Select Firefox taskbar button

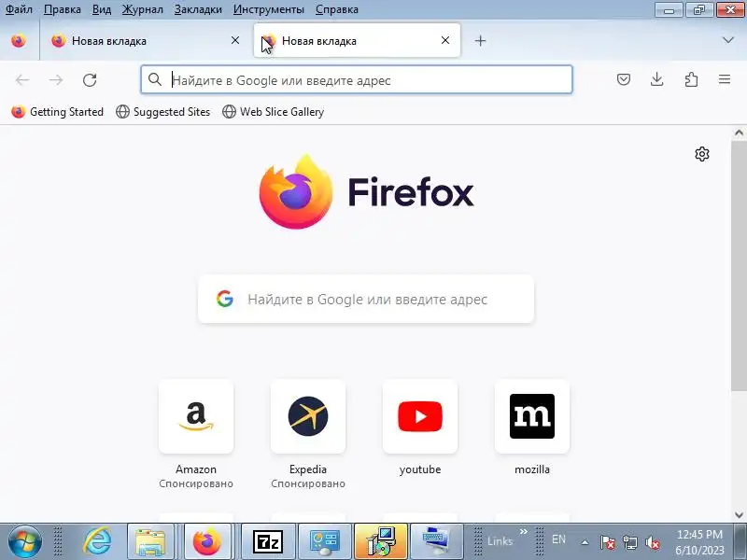point(207,541)
